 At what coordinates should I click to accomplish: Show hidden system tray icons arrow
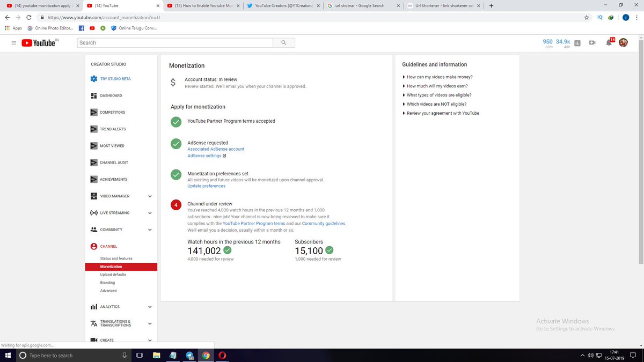coord(582,355)
